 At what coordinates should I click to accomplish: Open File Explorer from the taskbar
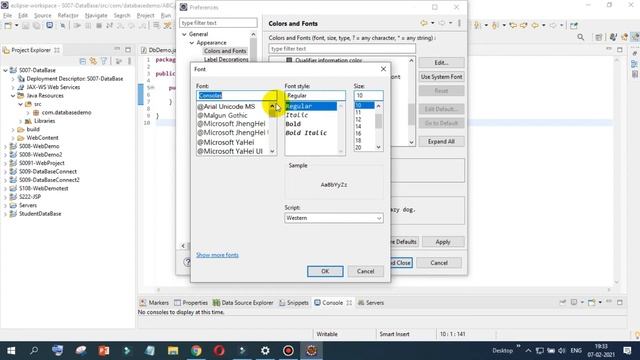(x=173, y=351)
